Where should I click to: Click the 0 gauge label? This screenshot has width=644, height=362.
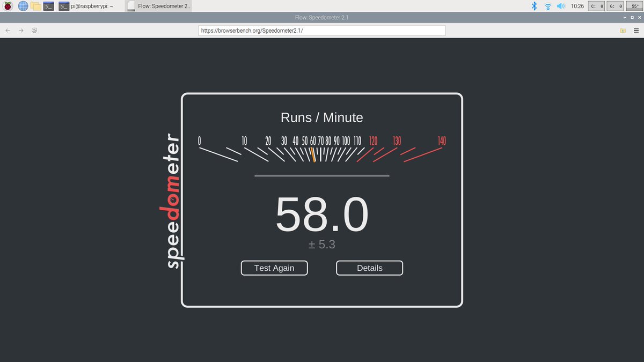(x=200, y=141)
